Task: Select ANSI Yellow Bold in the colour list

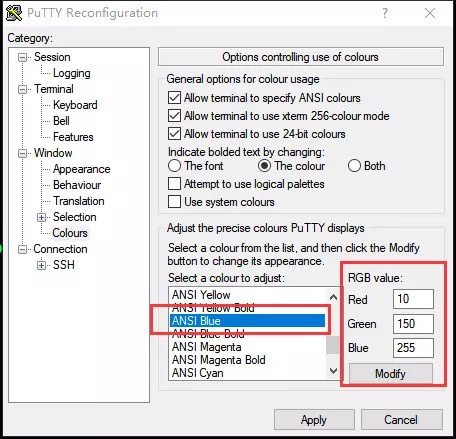Action: click(x=248, y=308)
